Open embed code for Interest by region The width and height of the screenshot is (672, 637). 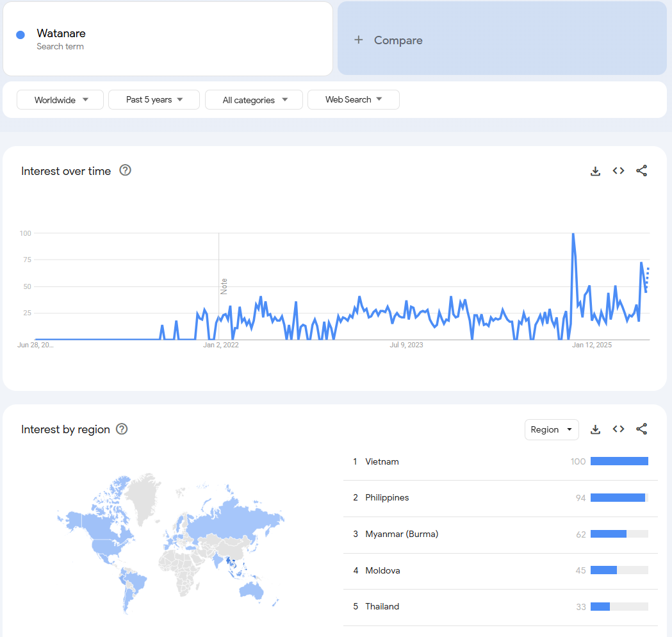tap(618, 429)
